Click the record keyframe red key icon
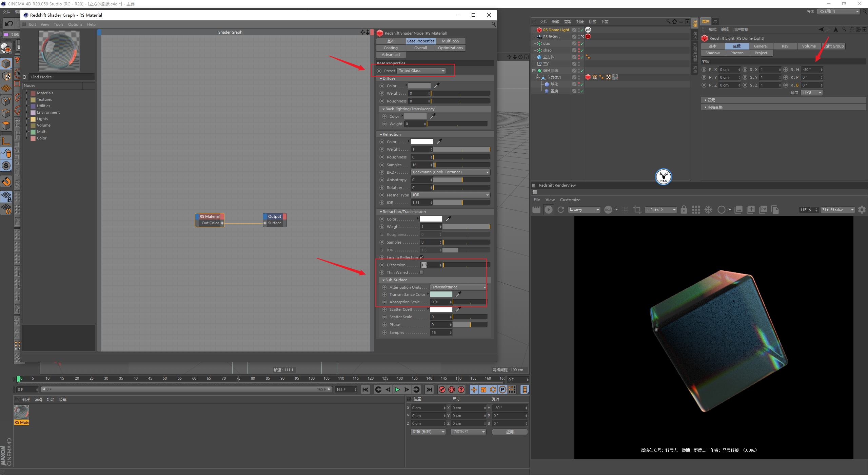 (442, 389)
